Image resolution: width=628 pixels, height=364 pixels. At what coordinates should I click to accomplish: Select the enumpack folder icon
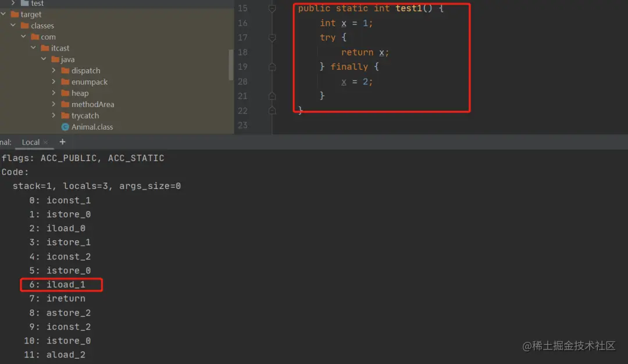pos(65,81)
